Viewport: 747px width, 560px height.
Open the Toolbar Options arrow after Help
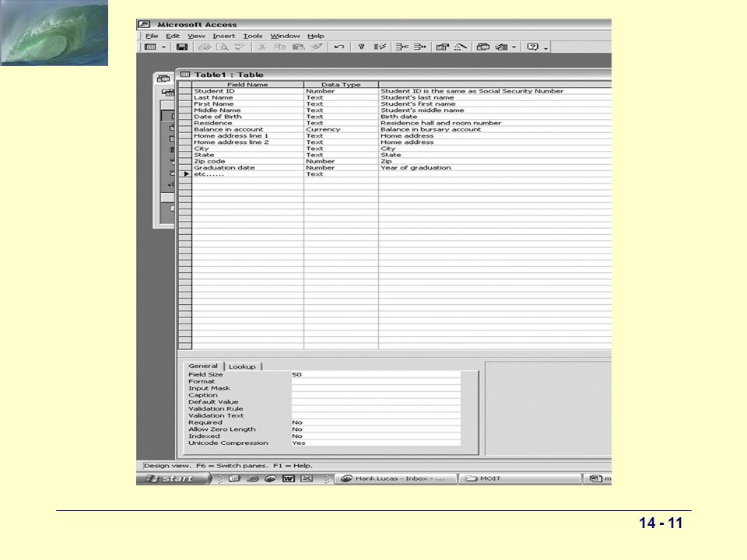pos(545,47)
